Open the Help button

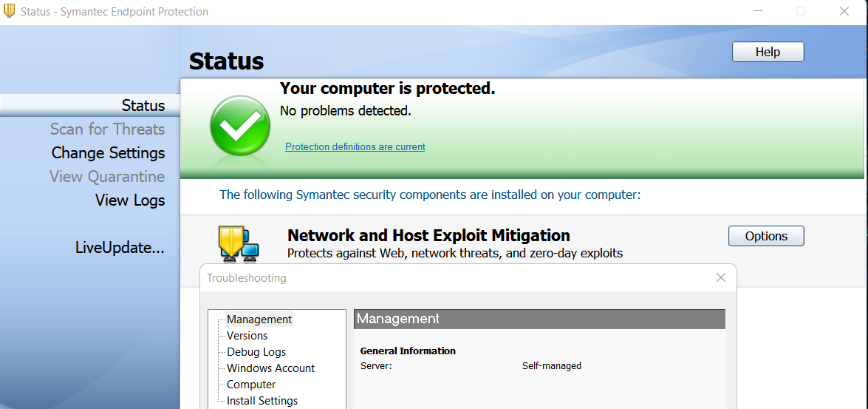768,52
